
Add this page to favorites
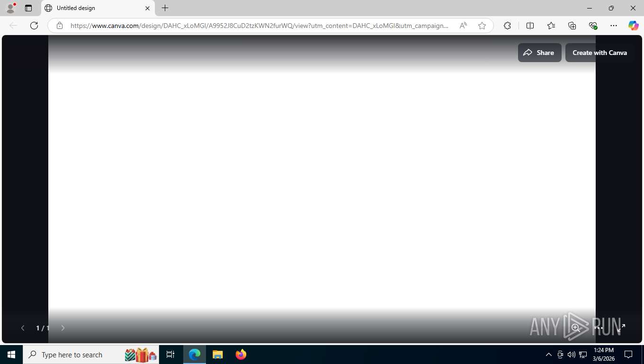tap(482, 26)
